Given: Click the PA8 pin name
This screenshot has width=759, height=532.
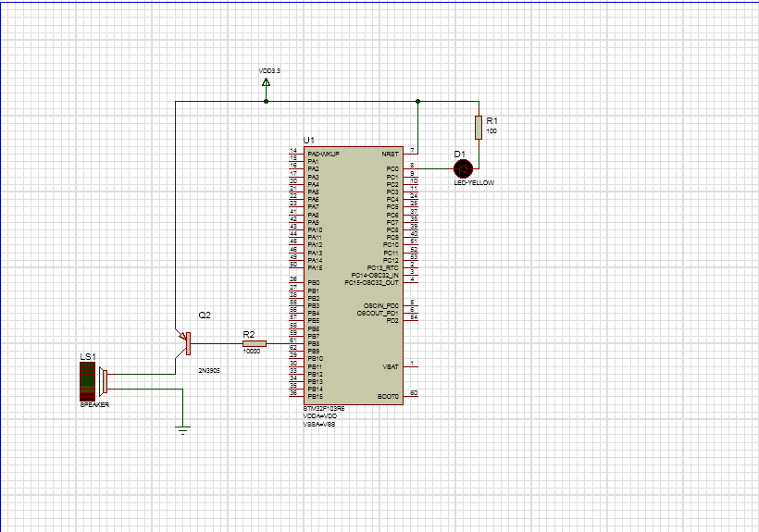Looking at the screenshot, I should click(x=314, y=215).
